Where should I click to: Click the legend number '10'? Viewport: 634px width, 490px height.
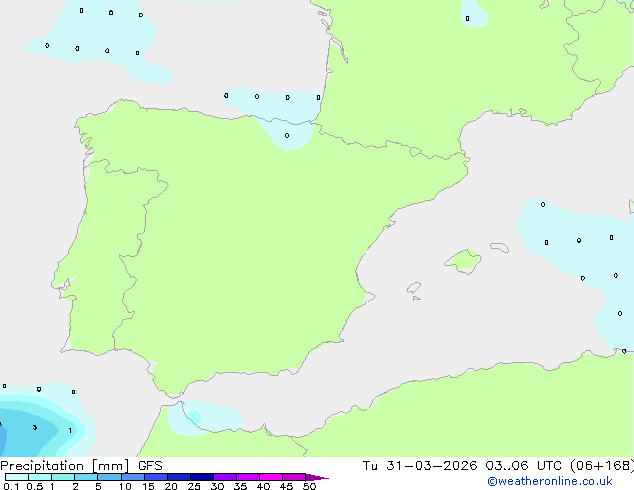click(x=125, y=486)
